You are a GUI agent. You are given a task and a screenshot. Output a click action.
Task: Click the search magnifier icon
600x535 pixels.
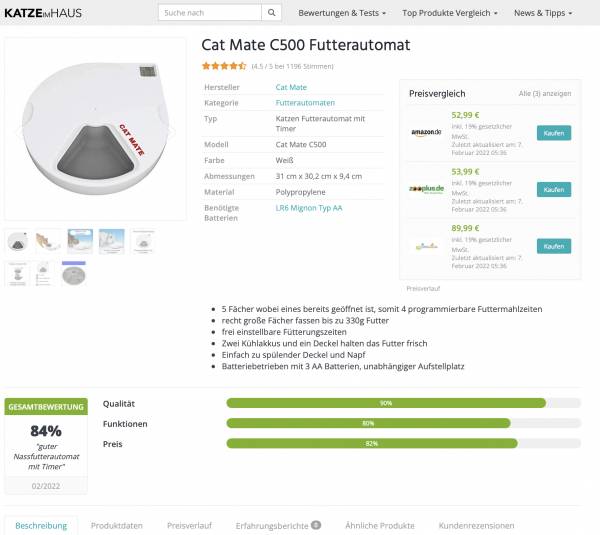click(x=272, y=13)
